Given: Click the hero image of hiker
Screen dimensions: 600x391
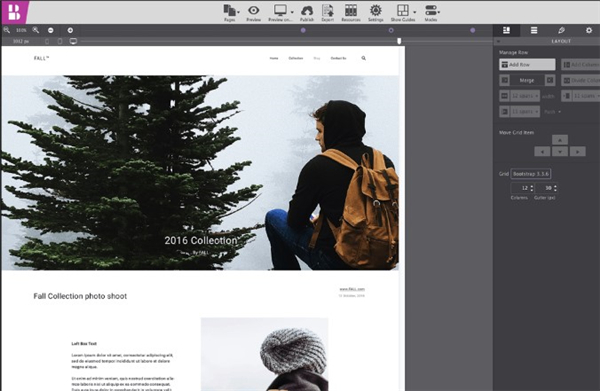Looking at the screenshot, I should 201,173.
